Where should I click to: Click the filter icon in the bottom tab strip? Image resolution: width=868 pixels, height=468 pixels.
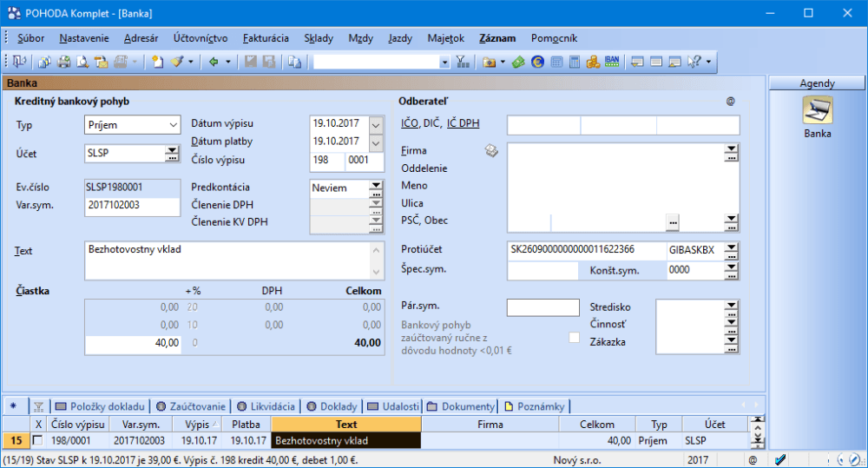point(38,406)
